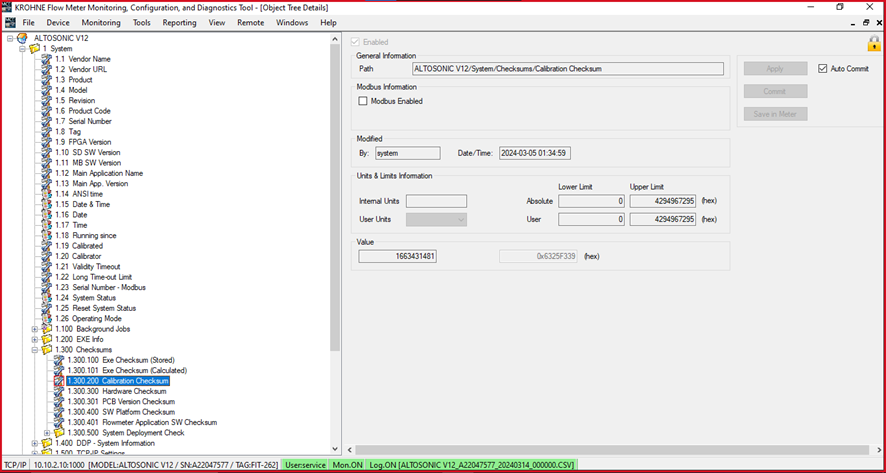Click the KROHNE app icon in menu bar
This screenshot has height=473, width=886.
(x=10, y=23)
